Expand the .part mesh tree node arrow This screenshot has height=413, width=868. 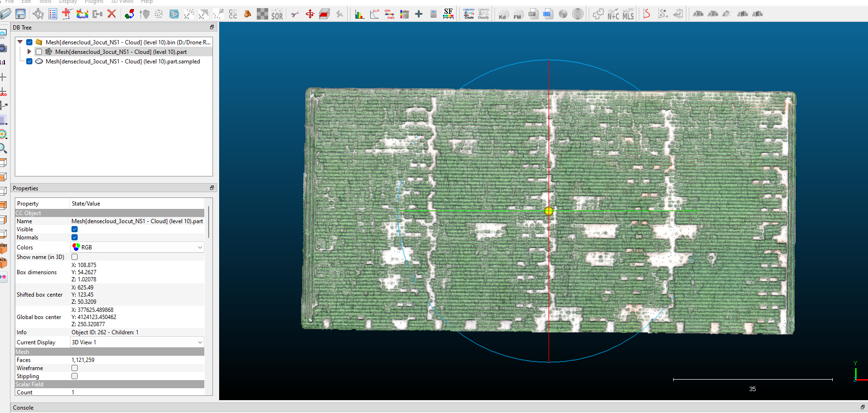point(30,52)
